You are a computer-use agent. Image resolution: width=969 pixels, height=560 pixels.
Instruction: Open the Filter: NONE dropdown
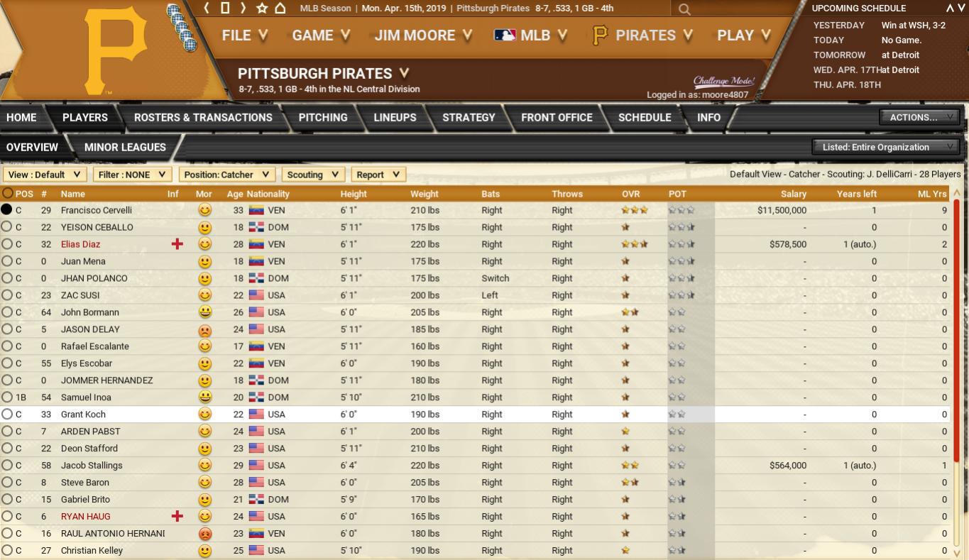click(x=133, y=175)
